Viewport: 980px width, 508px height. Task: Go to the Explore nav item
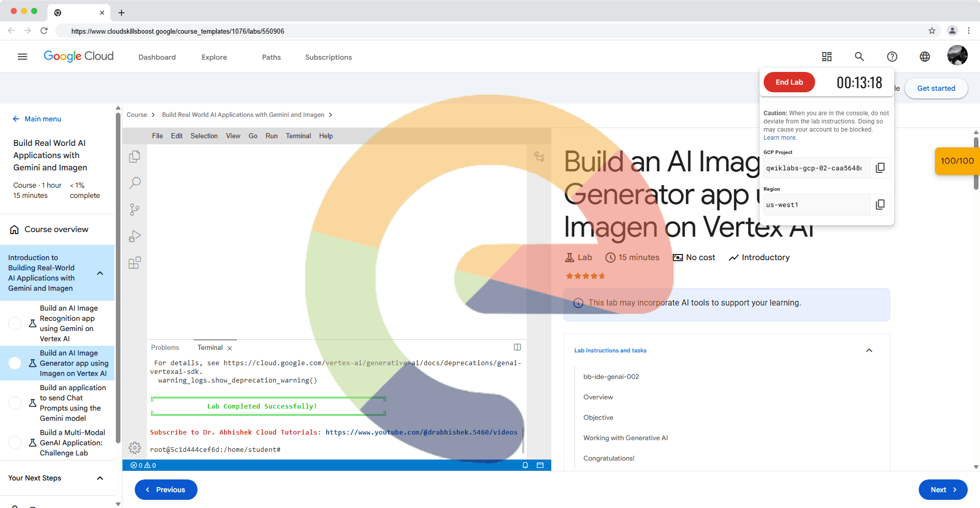(214, 57)
